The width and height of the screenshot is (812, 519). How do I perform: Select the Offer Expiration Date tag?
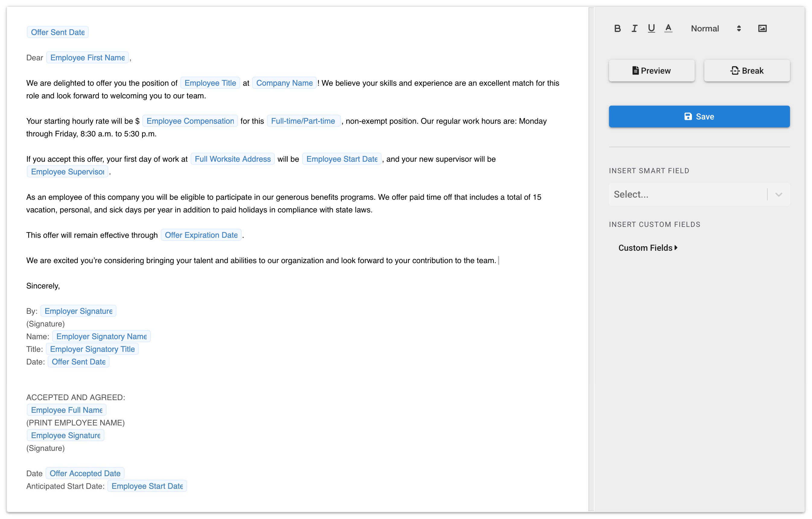tap(201, 235)
